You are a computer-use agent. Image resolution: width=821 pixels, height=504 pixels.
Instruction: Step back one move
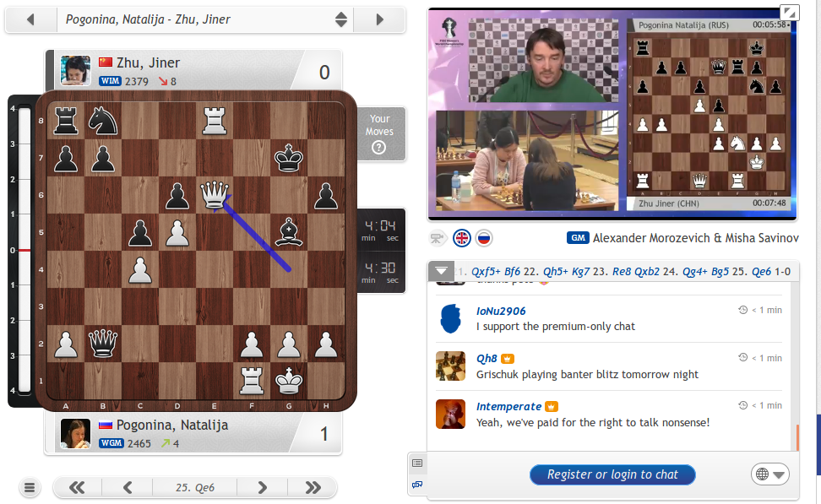128,487
